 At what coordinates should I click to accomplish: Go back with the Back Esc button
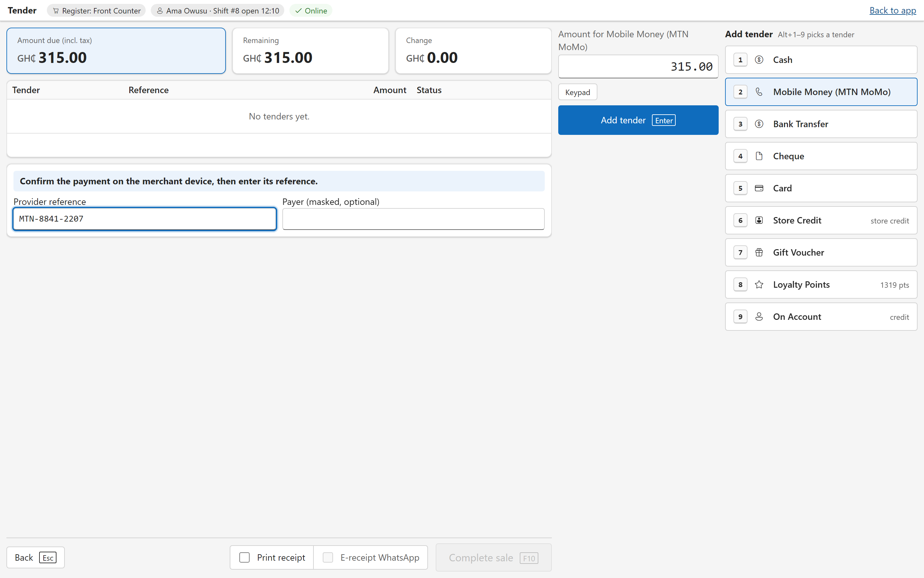(x=36, y=557)
